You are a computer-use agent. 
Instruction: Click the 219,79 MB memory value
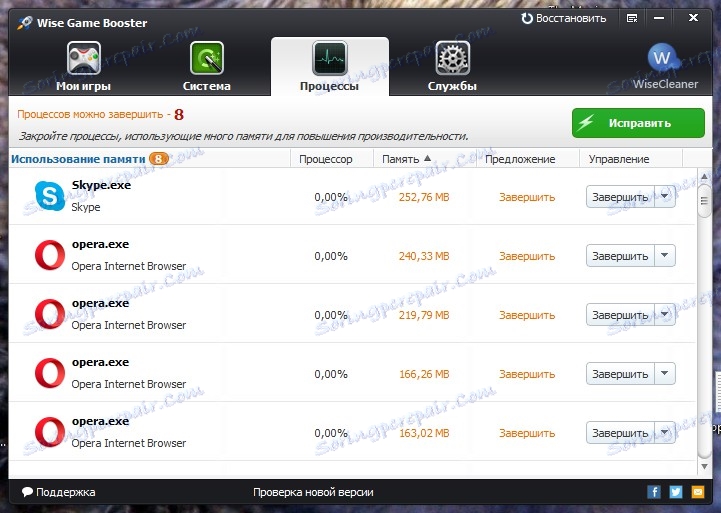[x=424, y=315]
